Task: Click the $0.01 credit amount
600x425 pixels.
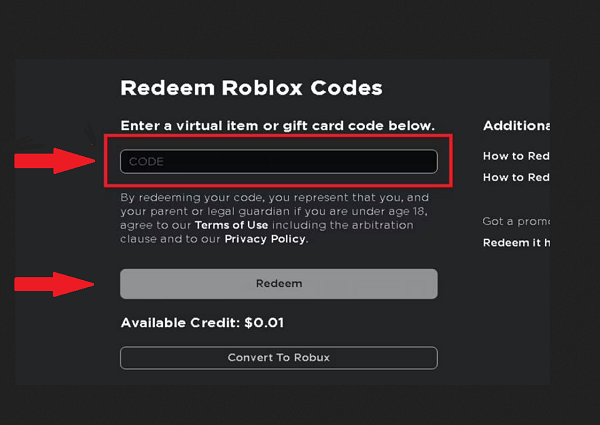Action: click(264, 323)
